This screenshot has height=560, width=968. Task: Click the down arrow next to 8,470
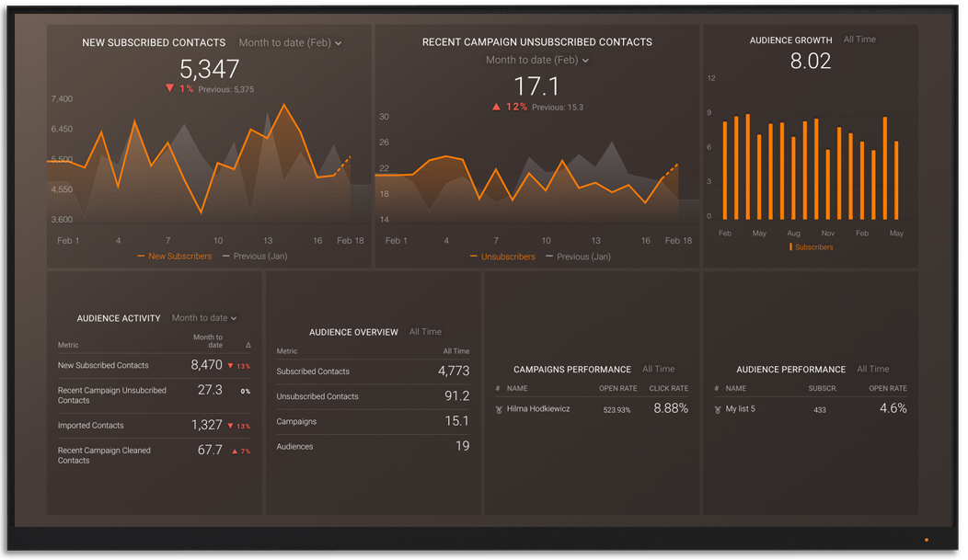click(230, 366)
